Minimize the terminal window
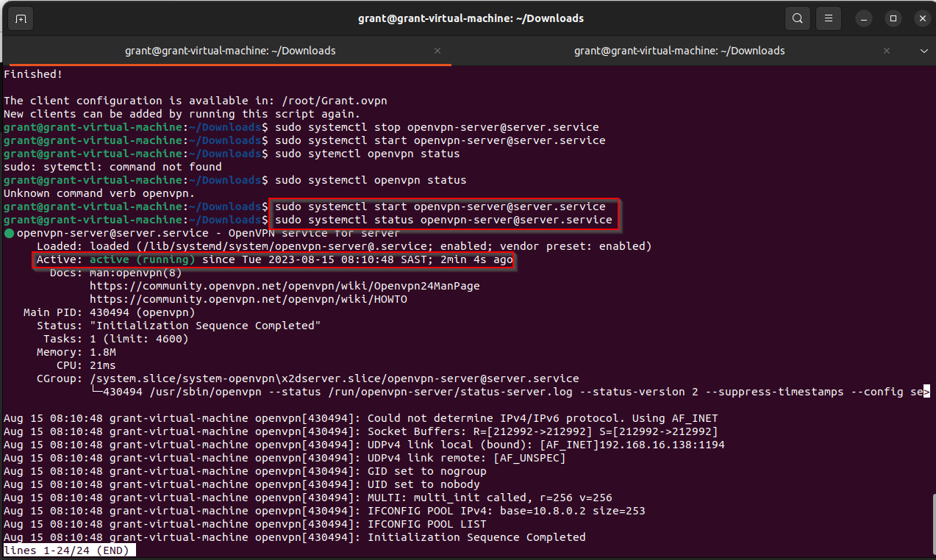936x560 pixels. tap(864, 18)
